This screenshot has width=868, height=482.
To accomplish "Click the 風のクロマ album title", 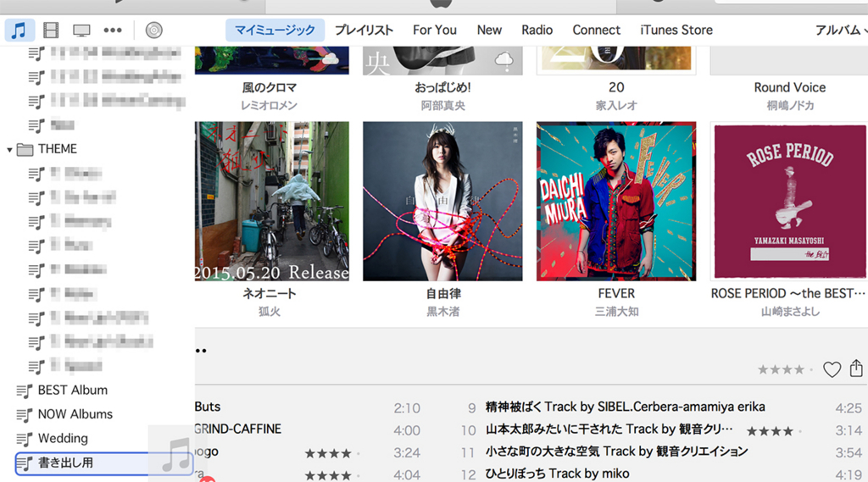I will (270, 87).
